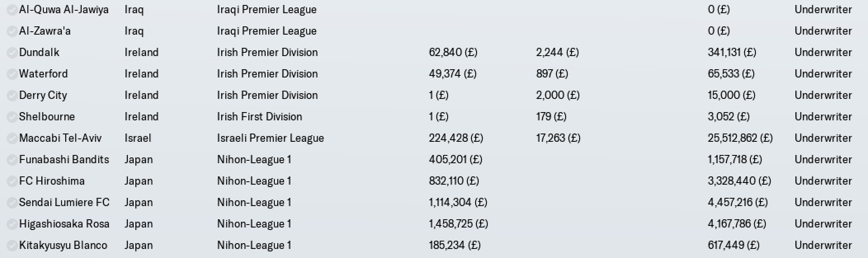This screenshot has height=258, width=868.
Task: Toggle the Sendai Lumiere FC checkmark
Action: click(12, 202)
